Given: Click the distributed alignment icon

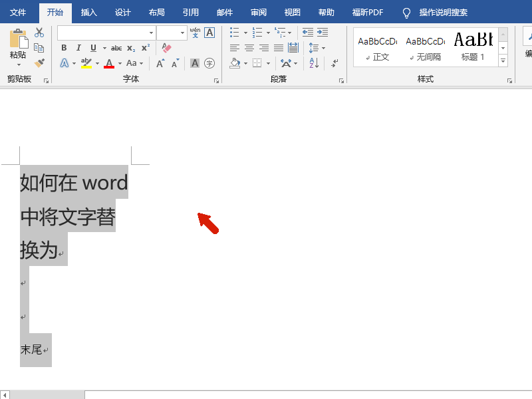Looking at the screenshot, I should click(293, 48).
